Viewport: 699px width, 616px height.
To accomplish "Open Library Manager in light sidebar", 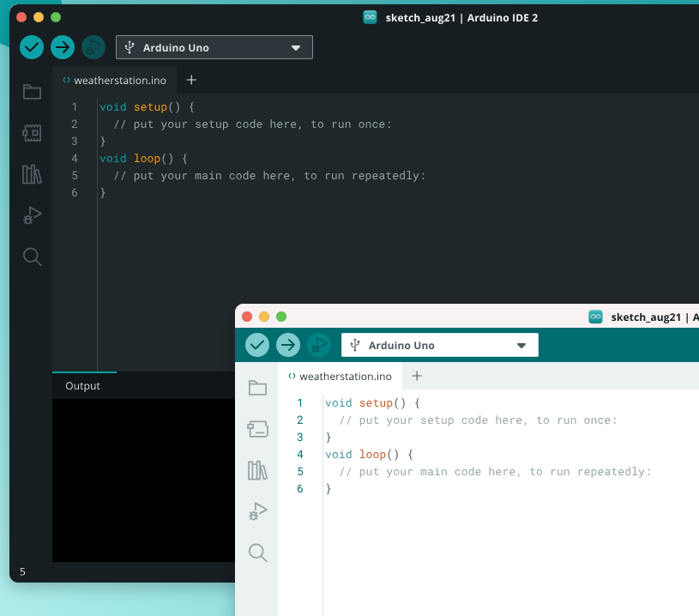I will click(257, 470).
